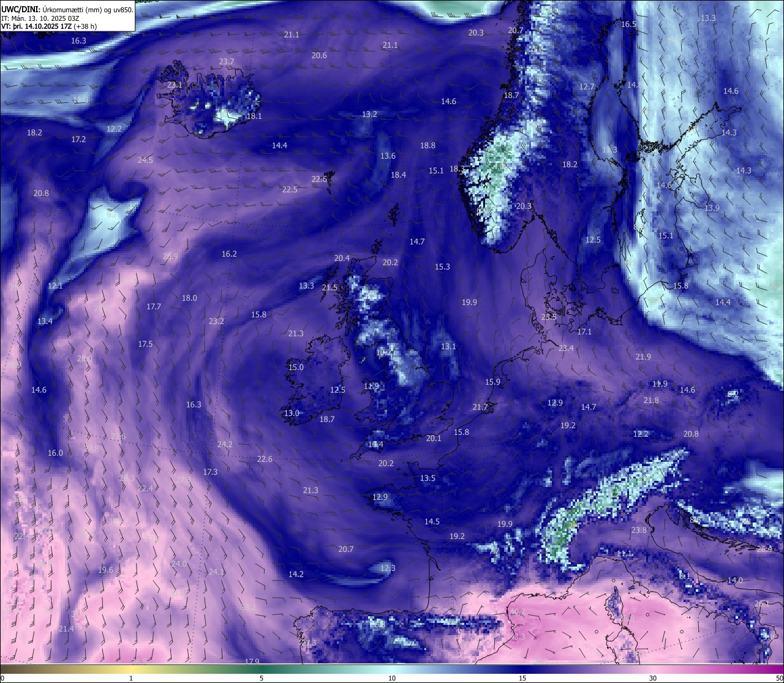Select the 17.9 value at the bottom edge

click(x=252, y=662)
